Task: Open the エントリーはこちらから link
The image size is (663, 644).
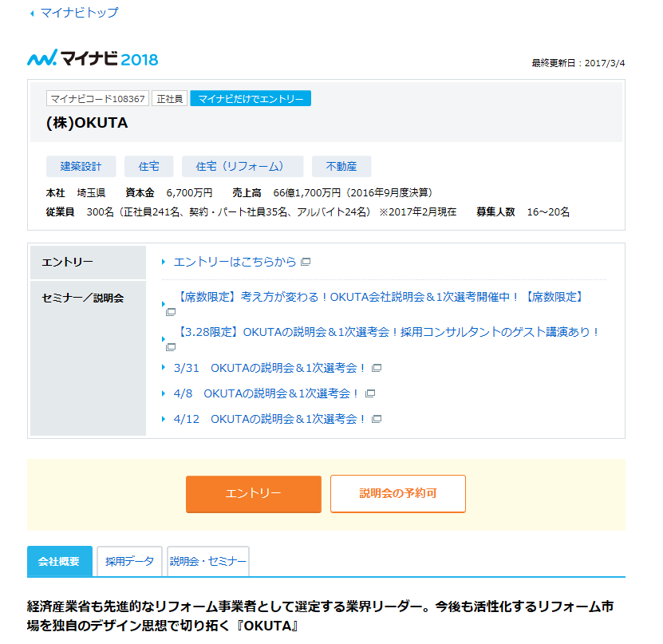Action: click(x=235, y=262)
